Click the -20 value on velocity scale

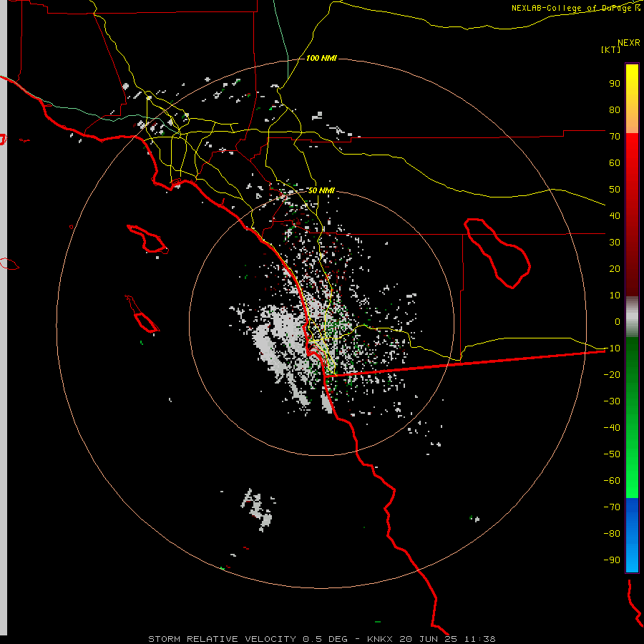coord(612,374)
